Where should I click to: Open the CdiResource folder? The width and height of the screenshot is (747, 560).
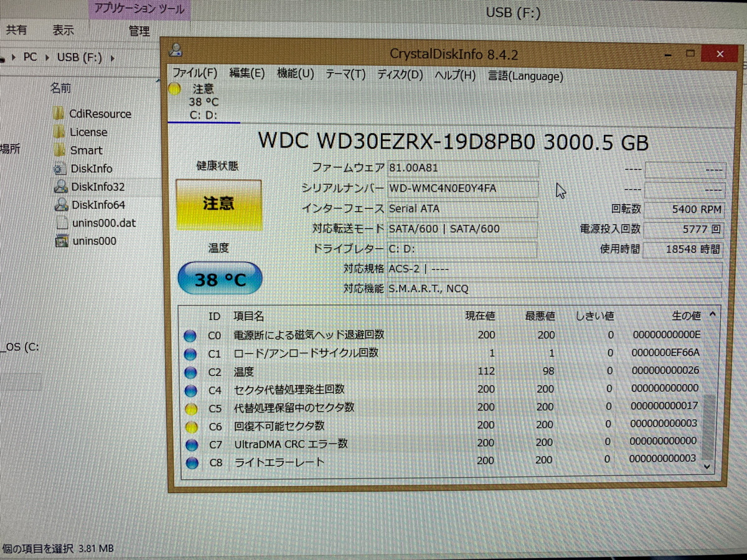[100, 114]
